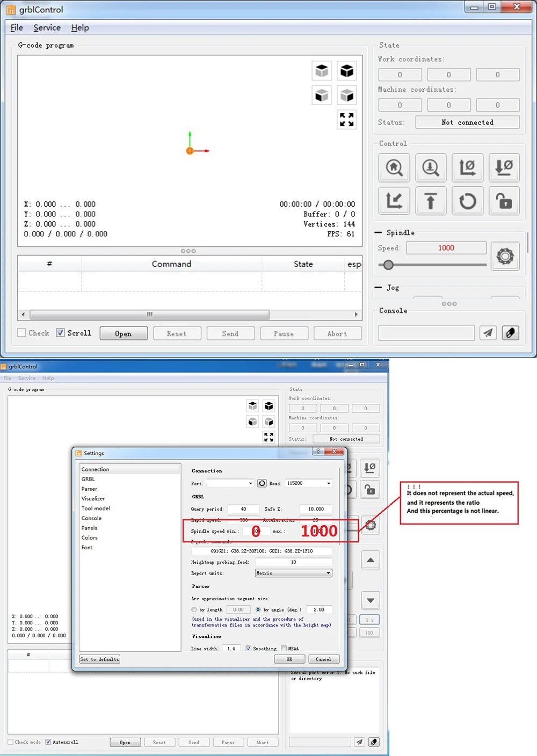This screenshot has height=756, width=537.
Task: Click inside the console input field
Action: coord(426,333)
